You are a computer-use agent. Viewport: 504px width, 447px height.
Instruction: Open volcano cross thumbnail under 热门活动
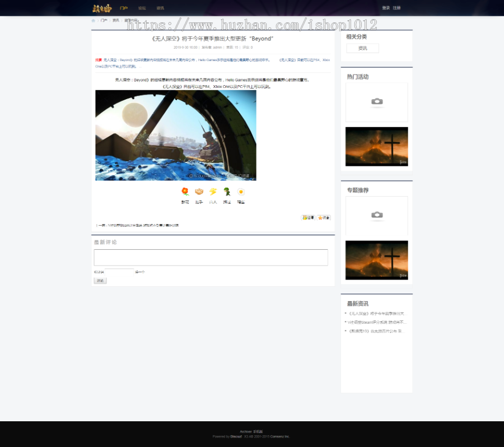coord(377,147)
